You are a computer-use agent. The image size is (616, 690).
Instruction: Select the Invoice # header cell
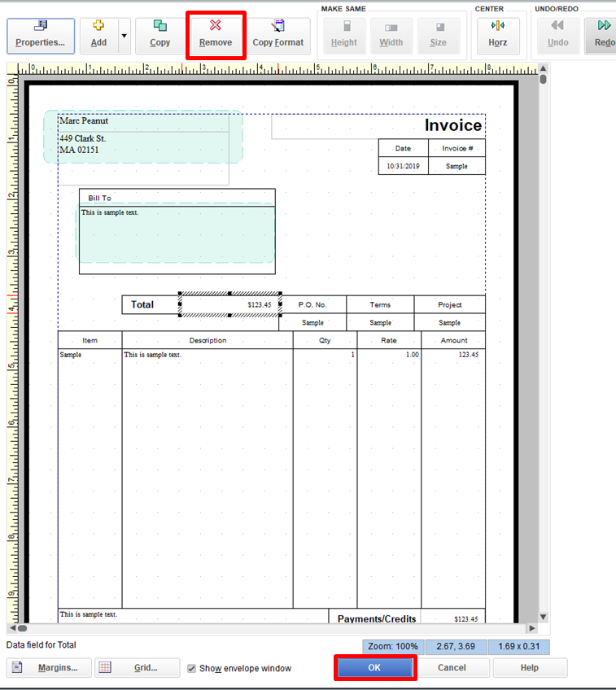tap(457, 148)
